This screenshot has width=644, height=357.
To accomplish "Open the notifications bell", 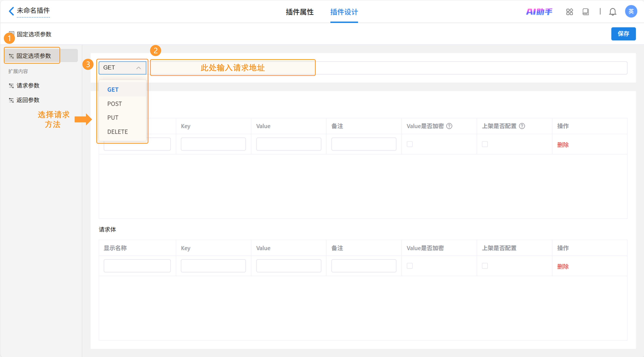I will [x=613, y=12].
